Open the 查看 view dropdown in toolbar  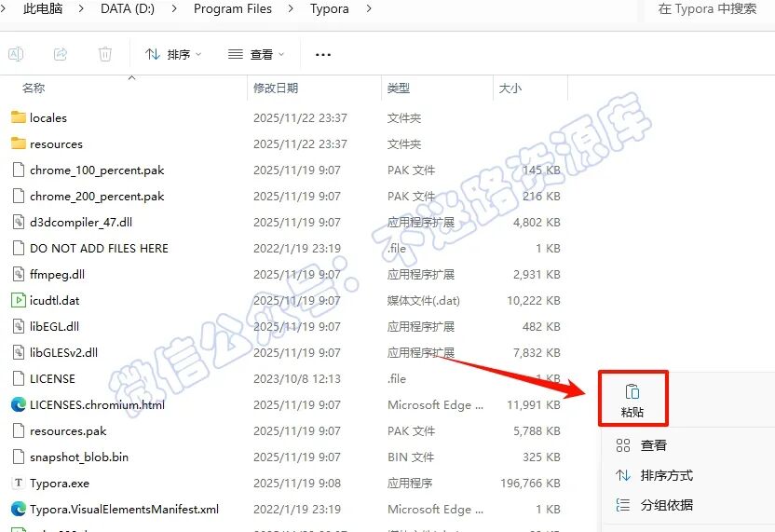(256, 54)
